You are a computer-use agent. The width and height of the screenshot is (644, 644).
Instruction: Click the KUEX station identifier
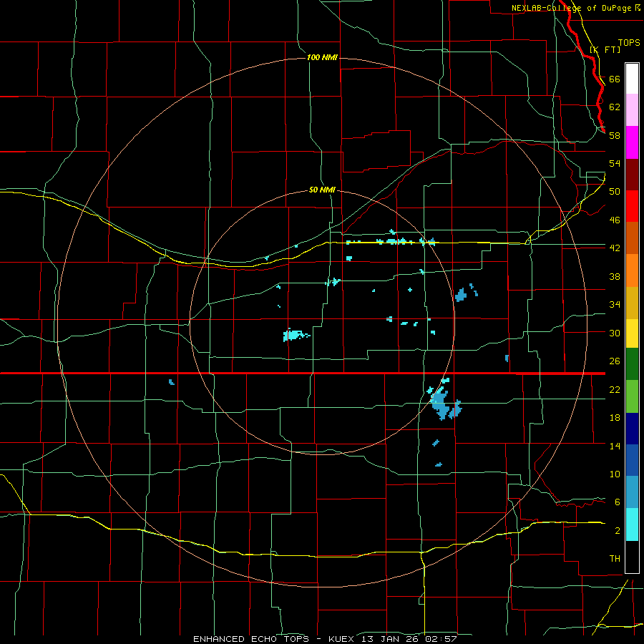click(345, 639)
